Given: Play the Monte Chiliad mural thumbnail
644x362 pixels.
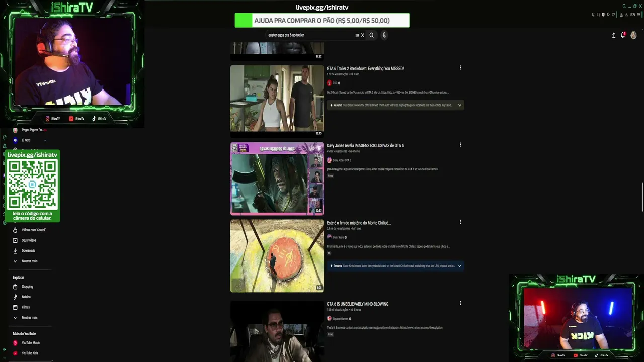Looking at the screenshot, I should click(x=277, y=255).
